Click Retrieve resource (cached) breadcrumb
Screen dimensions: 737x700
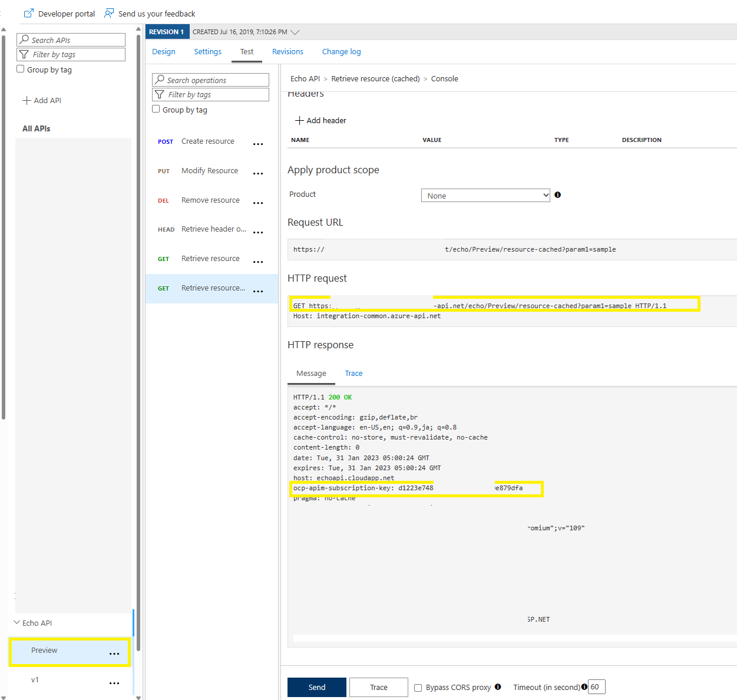pyautogui.click(x=375, y=78)
